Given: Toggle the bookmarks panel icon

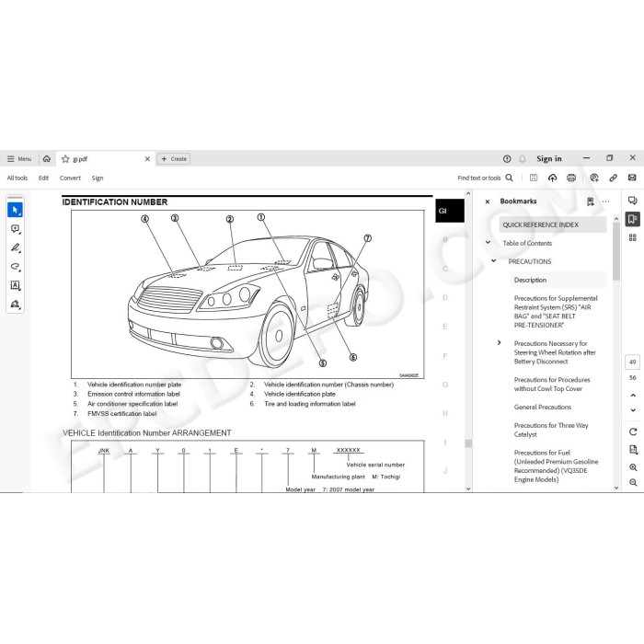Looking at the screenshot, I should click(x=633, y=219).
